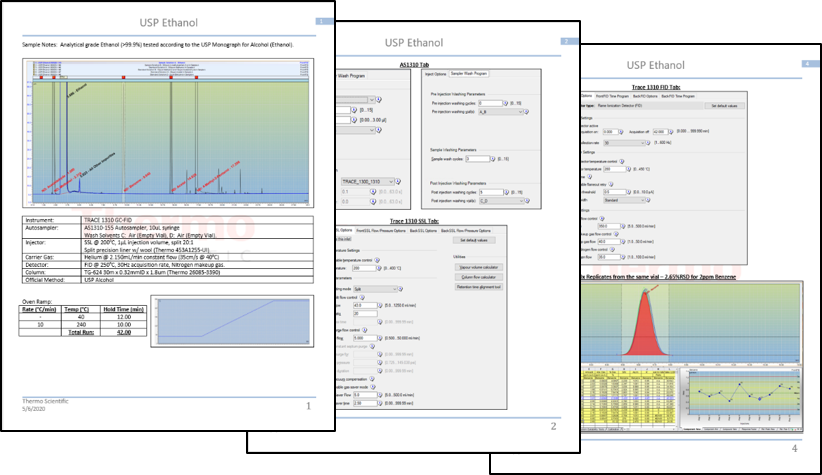Click info icon beside makeup gas flow 40.0
This screenshot has width=822, height=475.
click(x=622, y=242)
